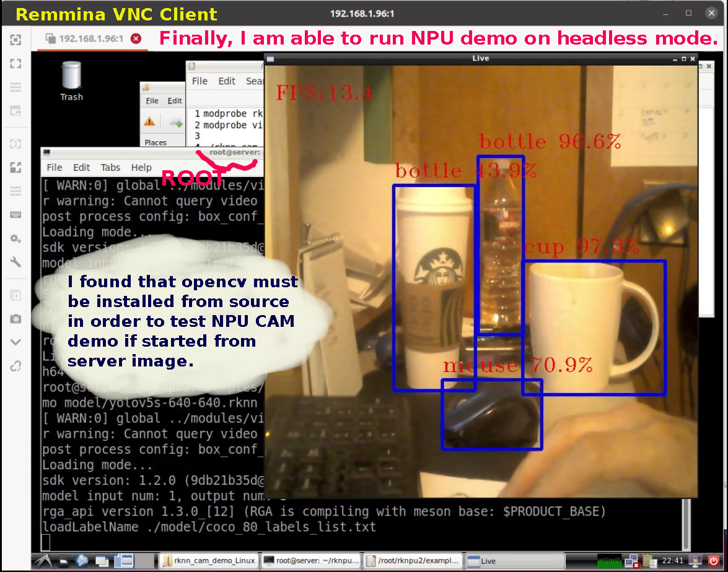Click the 22:41 clock in the panel

click(673, 561)
